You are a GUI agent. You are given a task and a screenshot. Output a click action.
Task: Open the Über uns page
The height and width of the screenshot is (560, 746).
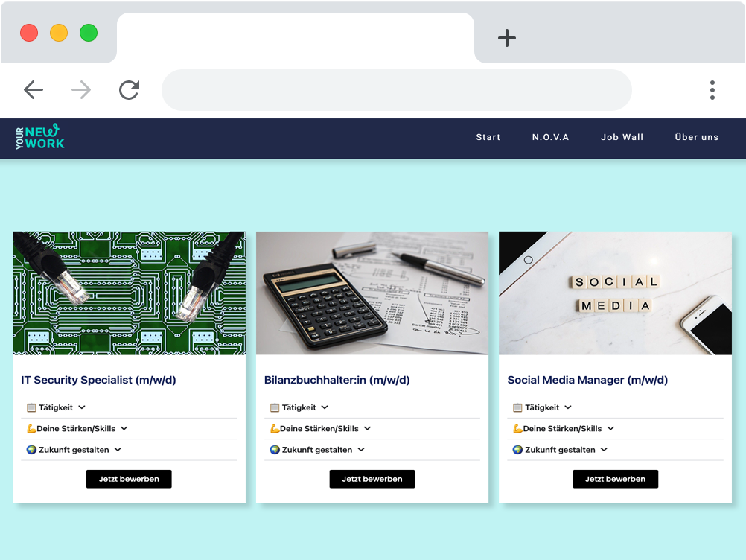pyautogui.click(x=696, y=137)
